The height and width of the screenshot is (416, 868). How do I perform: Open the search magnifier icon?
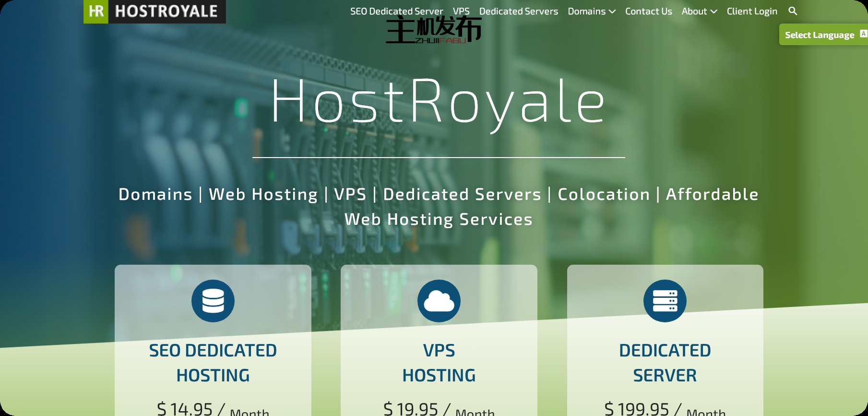pos(793,11)
